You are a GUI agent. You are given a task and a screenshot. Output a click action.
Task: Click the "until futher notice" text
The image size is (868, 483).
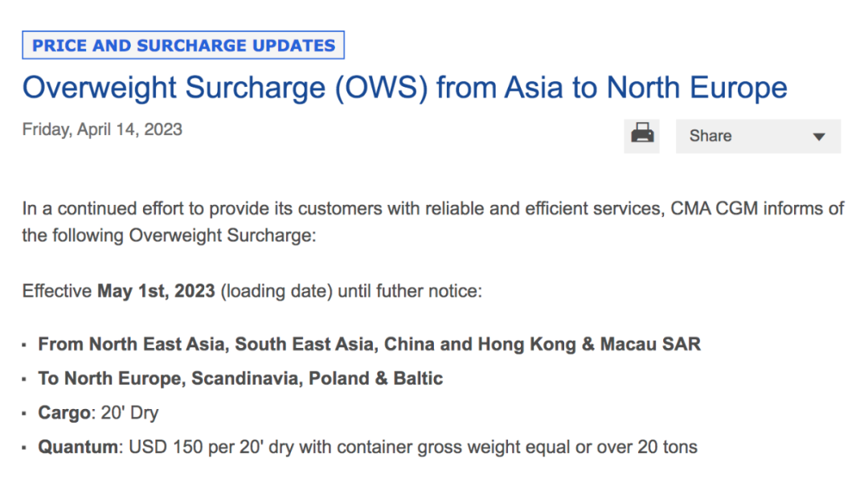409,291
